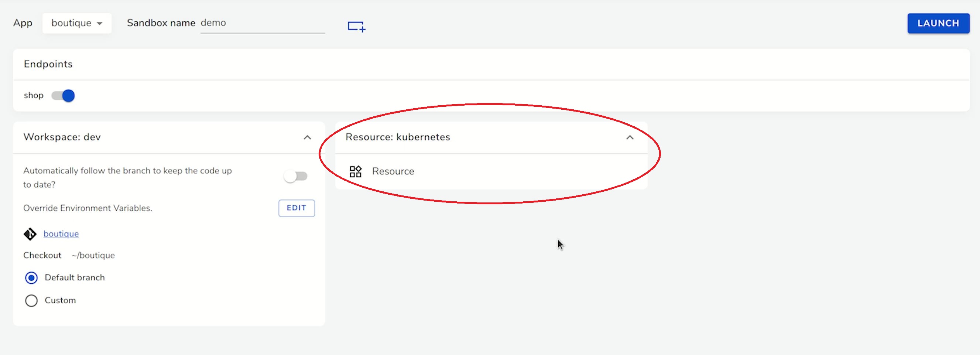Click the Workspace: dev title text
Screen dimensions: 980x355
point(62,137)
